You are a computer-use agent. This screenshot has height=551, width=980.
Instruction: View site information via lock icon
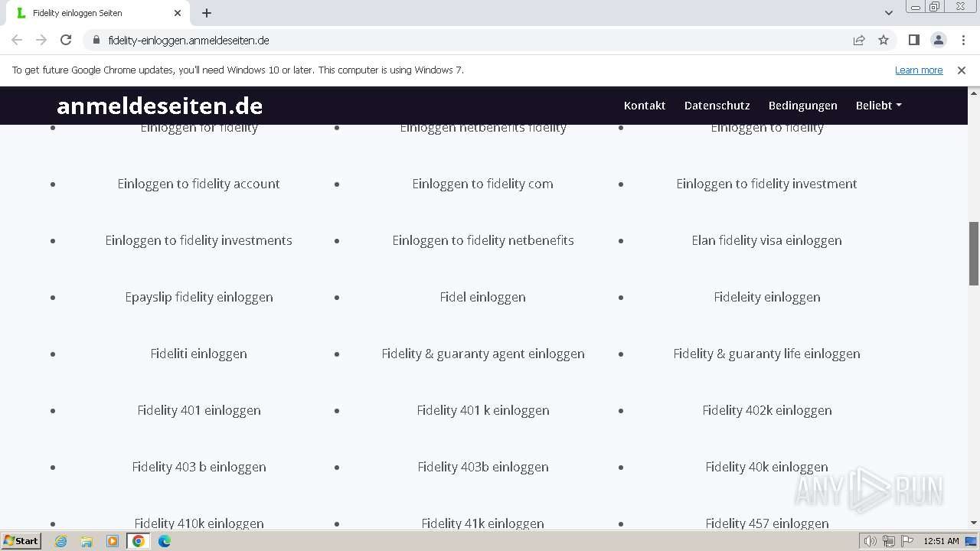[x=96, y=40]
